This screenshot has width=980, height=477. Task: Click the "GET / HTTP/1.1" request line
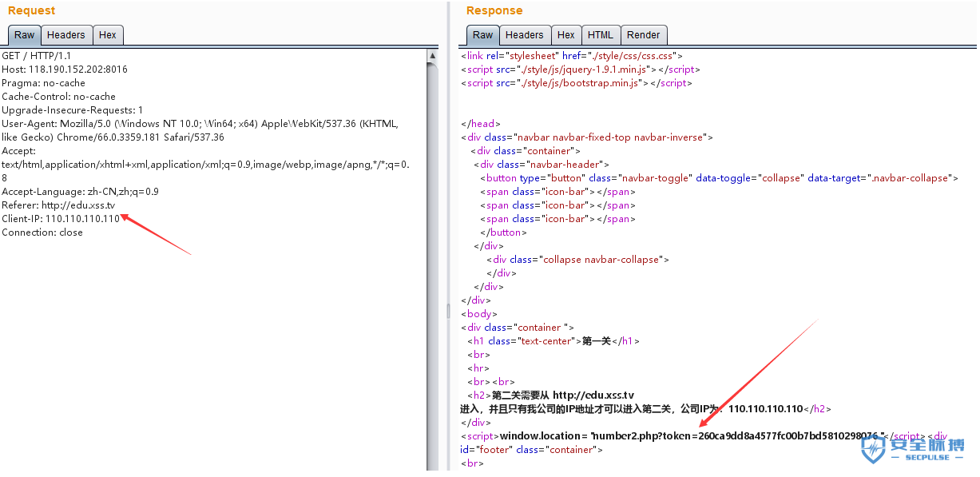tap(37, 56)
